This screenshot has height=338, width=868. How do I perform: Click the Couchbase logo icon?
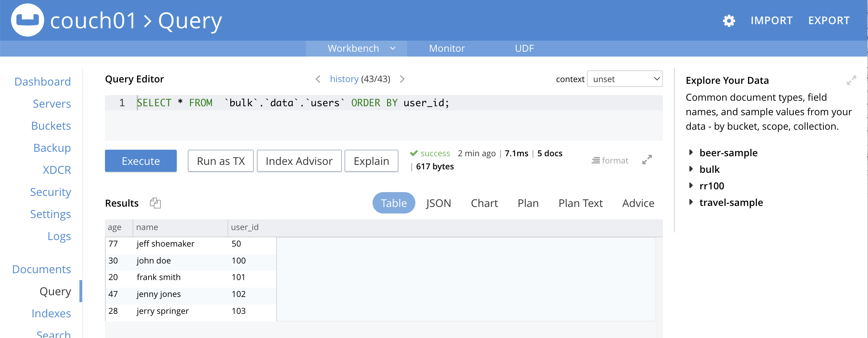tap(28, 20)
